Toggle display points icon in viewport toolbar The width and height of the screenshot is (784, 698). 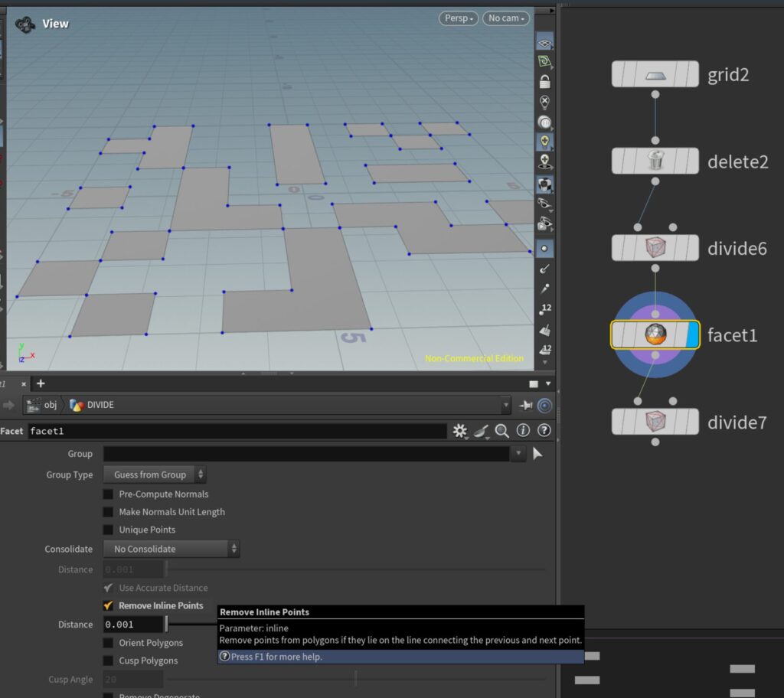[544, 248]
